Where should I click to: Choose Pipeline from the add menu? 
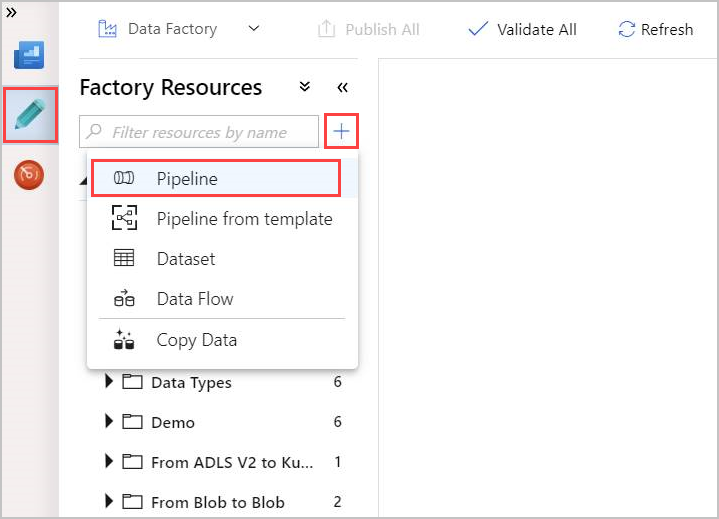coord(216,178)
